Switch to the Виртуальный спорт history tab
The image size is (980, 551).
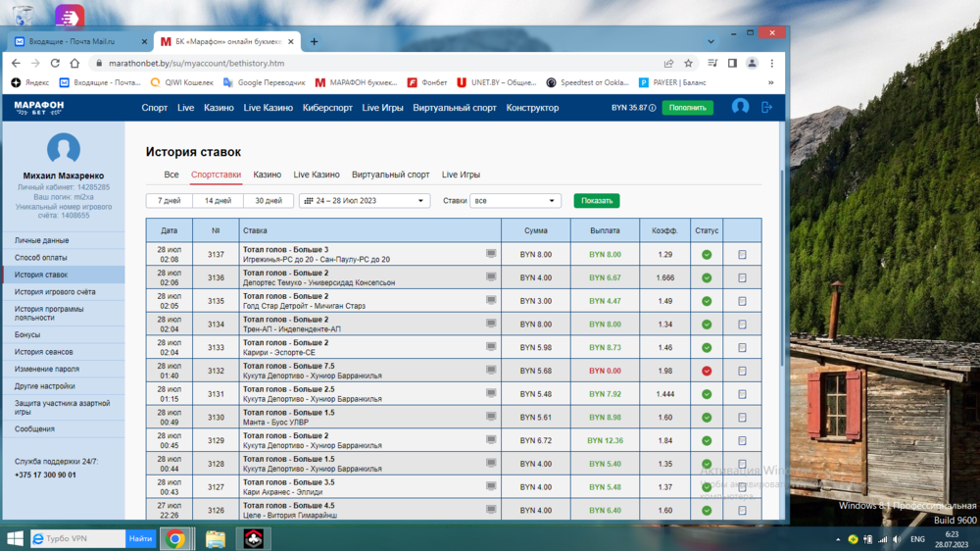(x=391, y=175)
